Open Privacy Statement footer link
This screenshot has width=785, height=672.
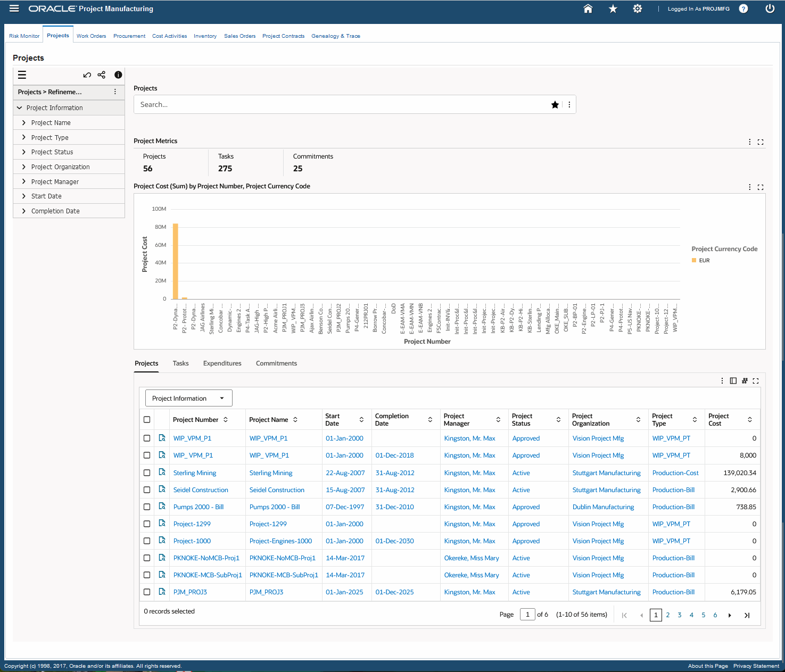[756, 666]
